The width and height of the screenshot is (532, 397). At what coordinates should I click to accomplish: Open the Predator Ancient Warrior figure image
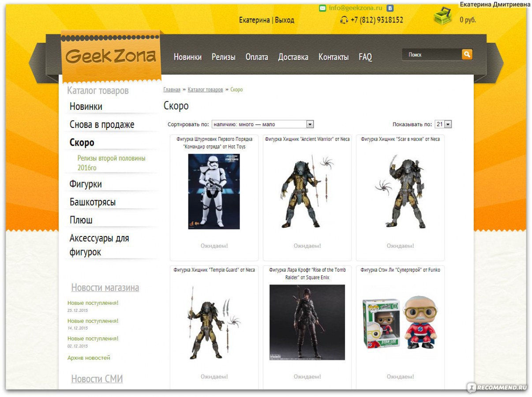point(307,191)
